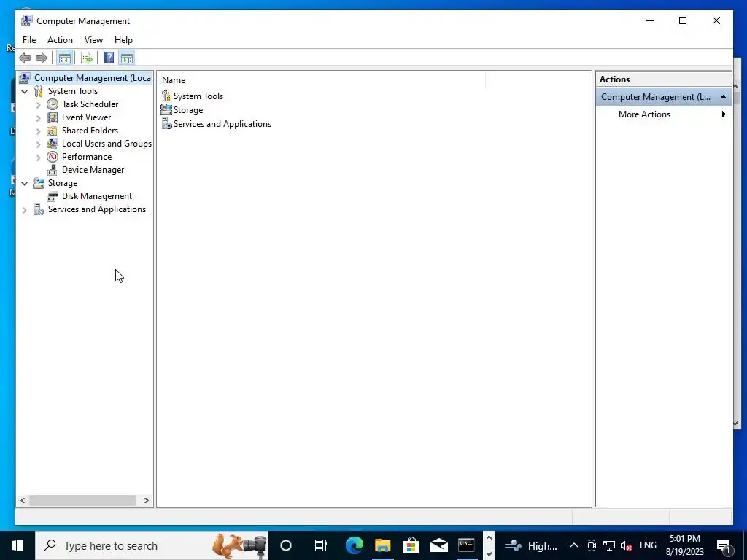Open the Help toolbar icon
Image resolution: width=747 pixels, height=560 pixels.
coord(109,58)
